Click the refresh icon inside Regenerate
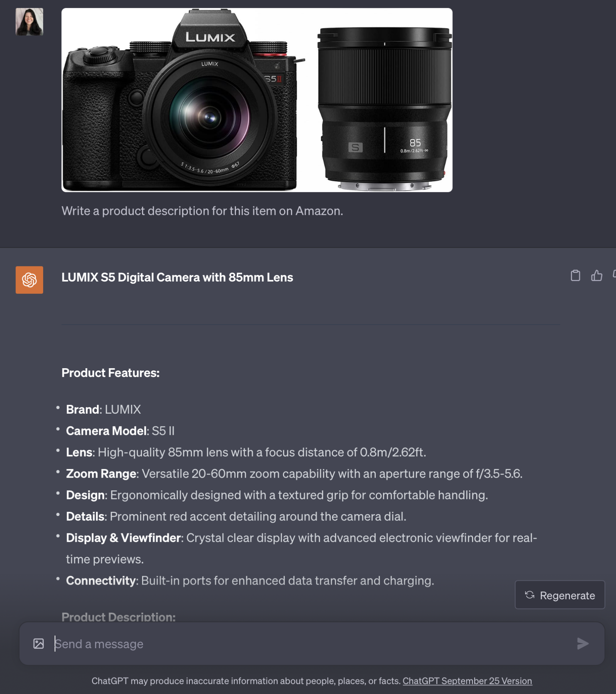Image resolution: width=616 pixels, height=694 pixels. (530, 595)
